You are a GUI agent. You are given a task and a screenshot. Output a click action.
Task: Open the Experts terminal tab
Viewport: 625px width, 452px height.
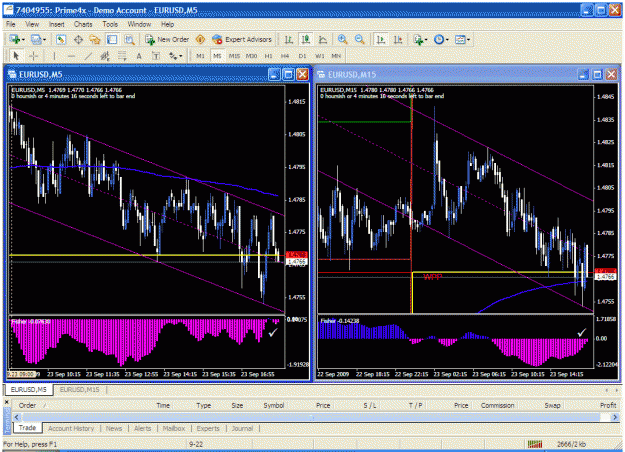pos(208,428)
